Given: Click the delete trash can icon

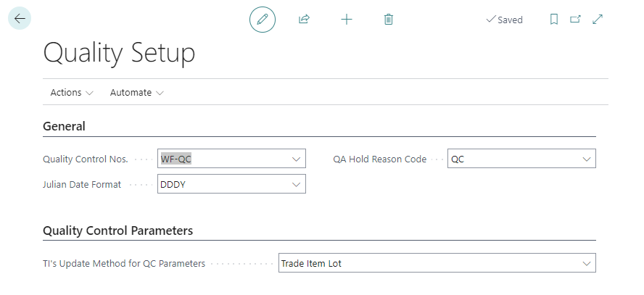Looking at the screenshot, I should pos(389,20).
